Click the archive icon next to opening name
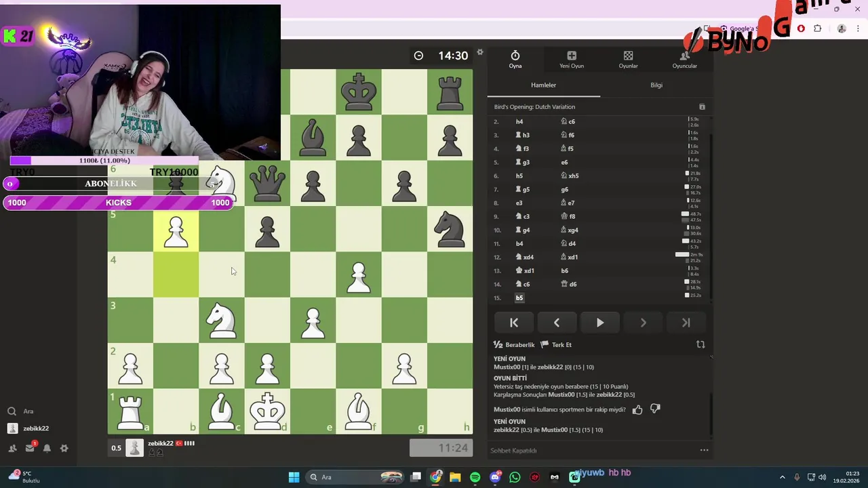 click(x=702, y=107)
